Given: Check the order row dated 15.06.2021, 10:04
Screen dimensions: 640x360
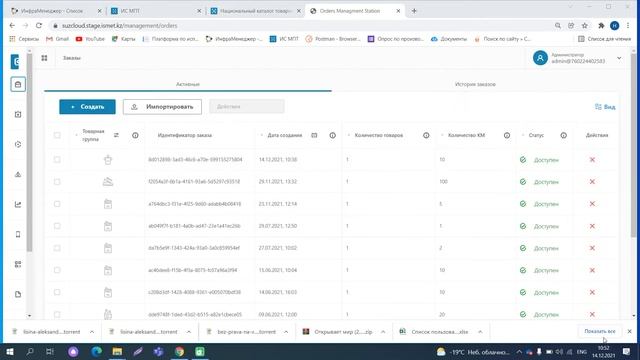Looking at the screenshot, I should point(57,270).
